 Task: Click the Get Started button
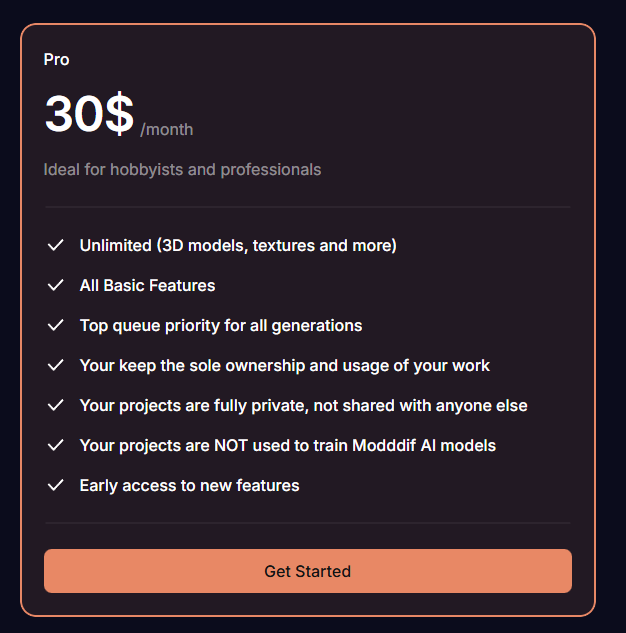tap(307, 571)
